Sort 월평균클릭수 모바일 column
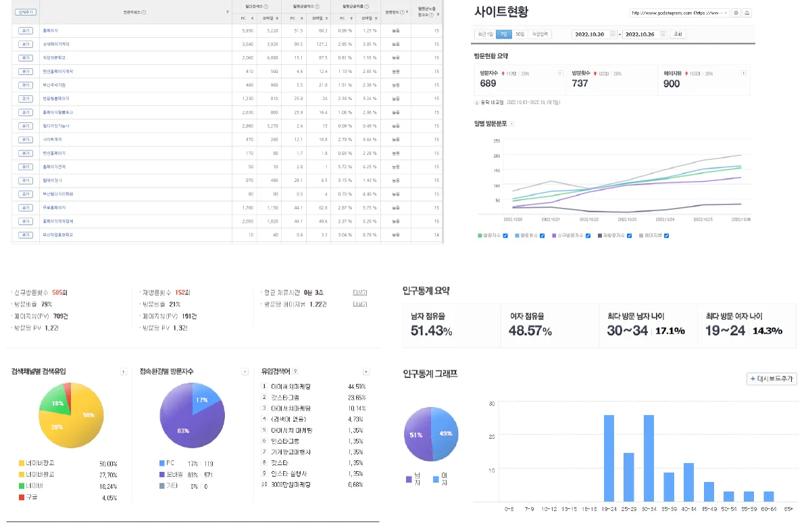The width and height of the screenshot is (808, 532). pos(327,18)
